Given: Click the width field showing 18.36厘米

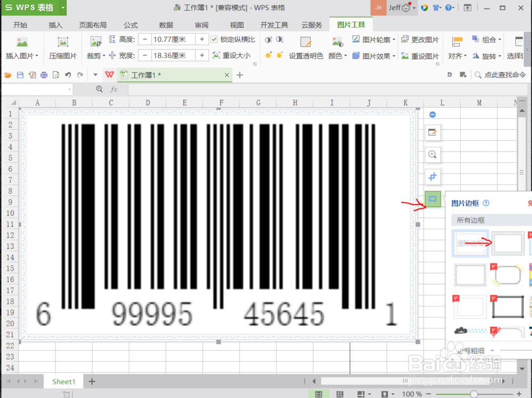Looking at the screenshot, I should point(173,55).
